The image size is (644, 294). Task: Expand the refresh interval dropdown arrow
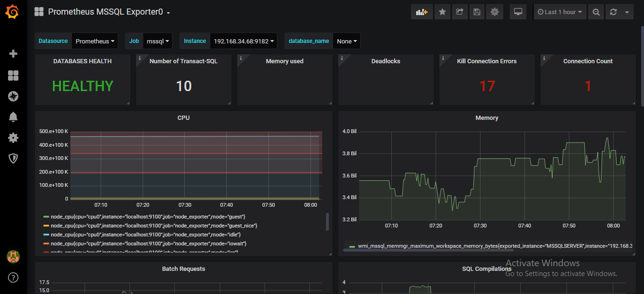point(627,12)
